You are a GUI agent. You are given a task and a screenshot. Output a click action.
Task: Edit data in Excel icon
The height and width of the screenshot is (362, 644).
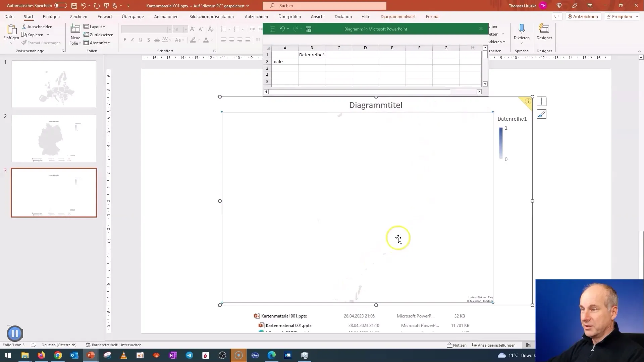click(309, 29)
